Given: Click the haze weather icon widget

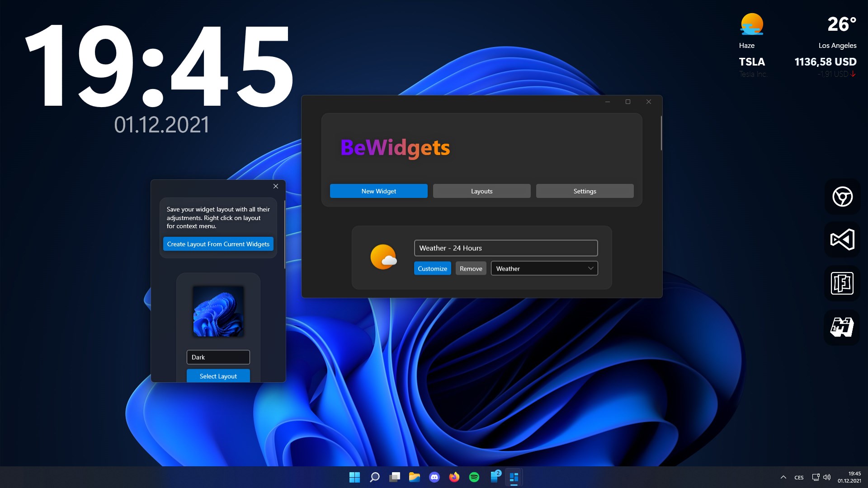Looking at the screenshot, I should click(x=752, y=24).
